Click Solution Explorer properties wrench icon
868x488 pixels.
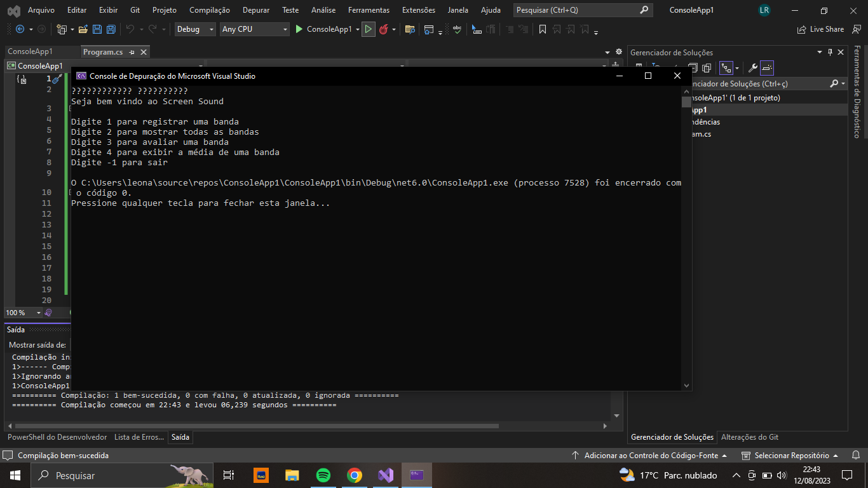[x=753, y=68]
